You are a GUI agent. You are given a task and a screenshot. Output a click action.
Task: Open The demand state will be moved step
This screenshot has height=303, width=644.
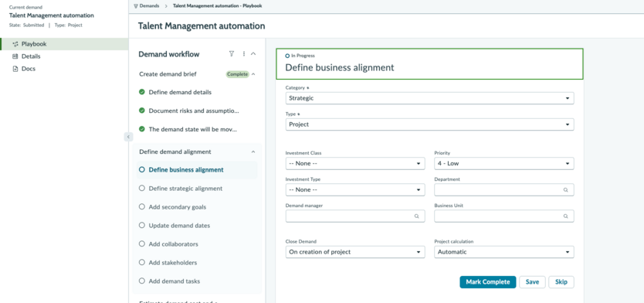tap(193, 129)
